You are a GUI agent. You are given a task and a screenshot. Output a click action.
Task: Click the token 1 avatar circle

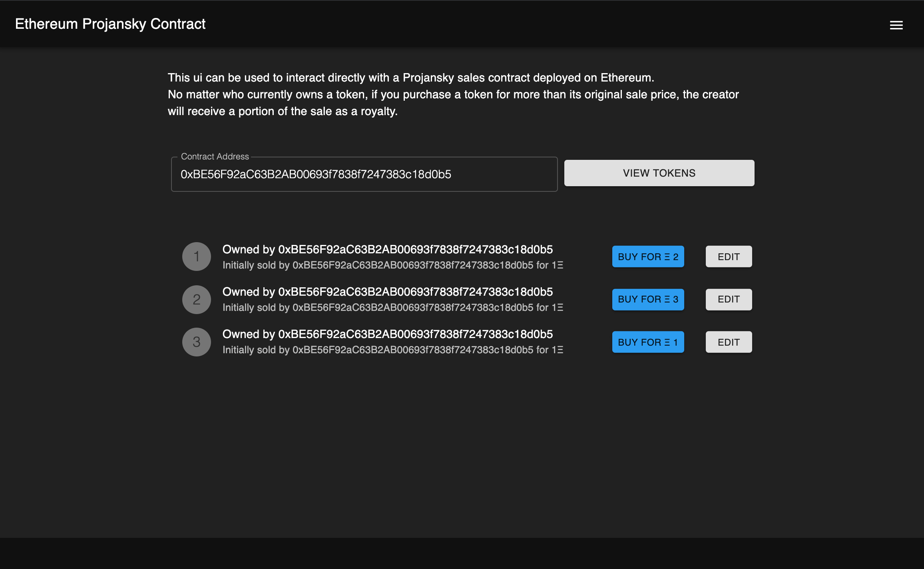coord(196,257)
